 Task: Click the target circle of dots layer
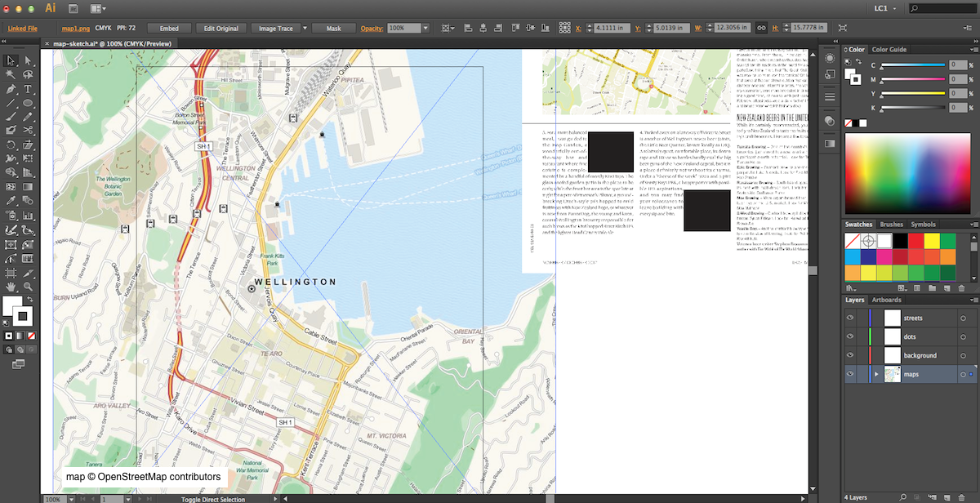(963, 337)
